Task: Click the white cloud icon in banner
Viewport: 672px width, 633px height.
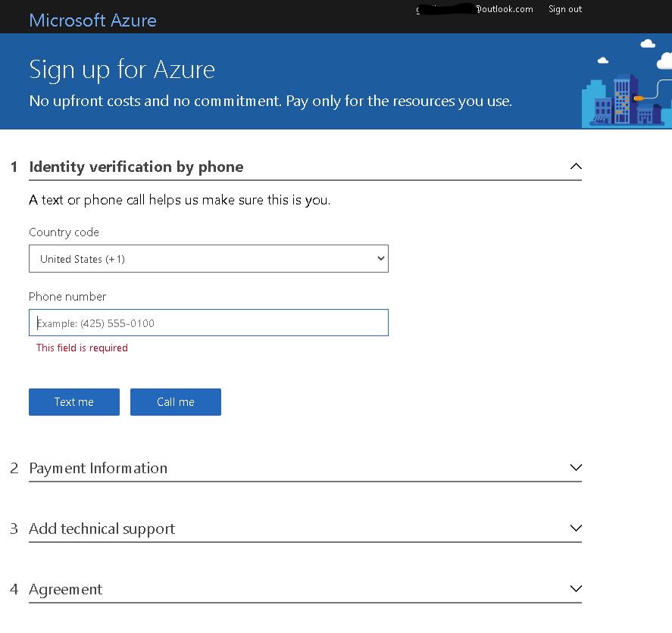Action: click(648, 45)
